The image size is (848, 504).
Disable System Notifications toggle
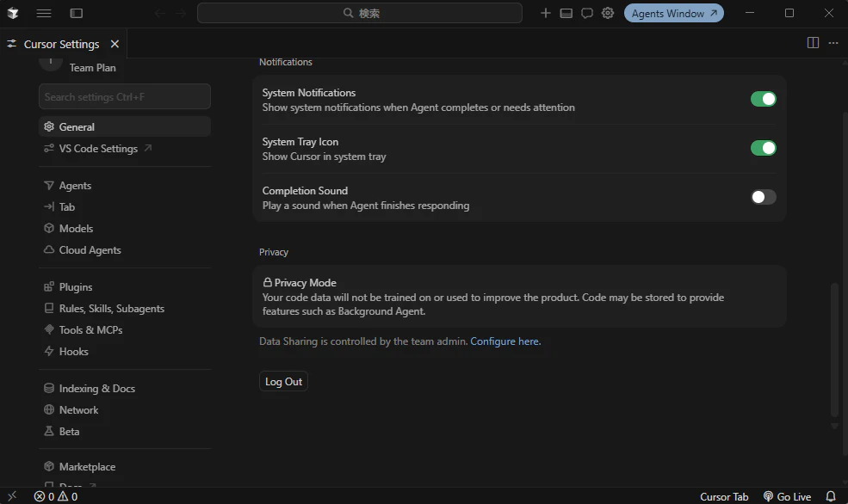pos(763,99)
